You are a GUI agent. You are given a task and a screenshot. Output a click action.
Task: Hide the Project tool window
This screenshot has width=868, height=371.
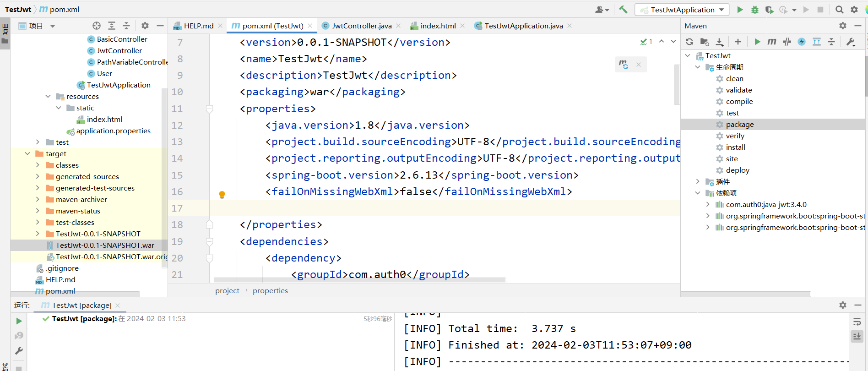(160, 26)
